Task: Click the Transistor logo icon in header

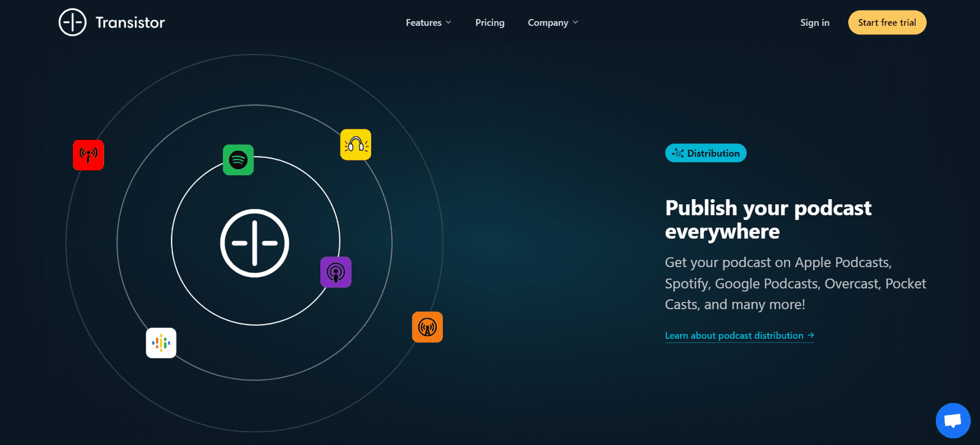Action: point(72,23)
